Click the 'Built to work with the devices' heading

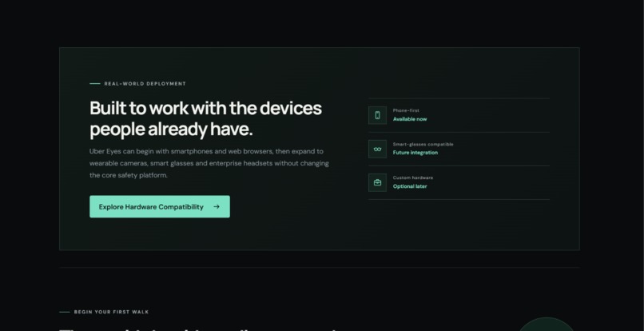[x=206, y=118]
